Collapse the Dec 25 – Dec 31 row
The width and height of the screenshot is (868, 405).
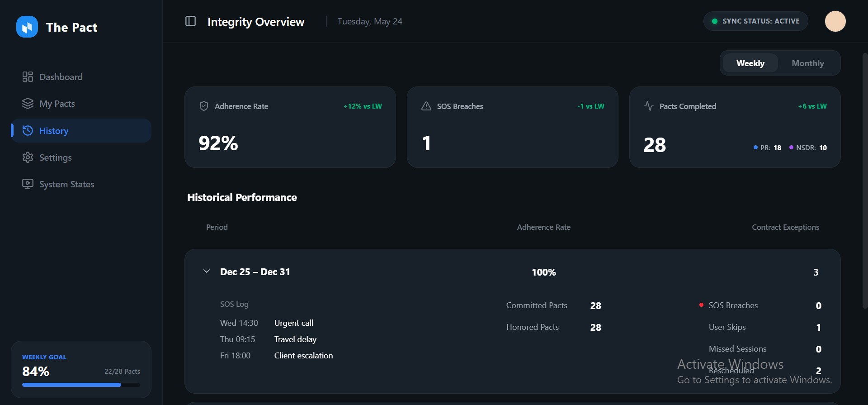(207, 272)
